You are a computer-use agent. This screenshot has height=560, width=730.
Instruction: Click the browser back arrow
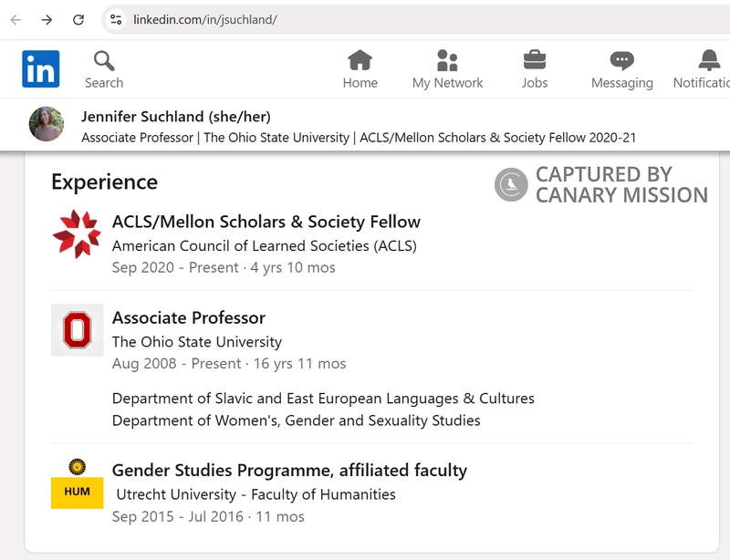coord(16,19)
